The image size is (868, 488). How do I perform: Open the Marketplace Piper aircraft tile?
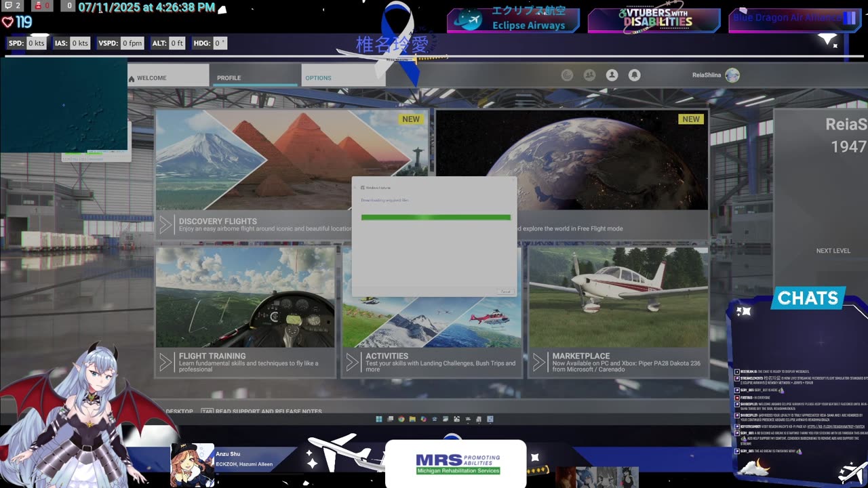point(618,298)
